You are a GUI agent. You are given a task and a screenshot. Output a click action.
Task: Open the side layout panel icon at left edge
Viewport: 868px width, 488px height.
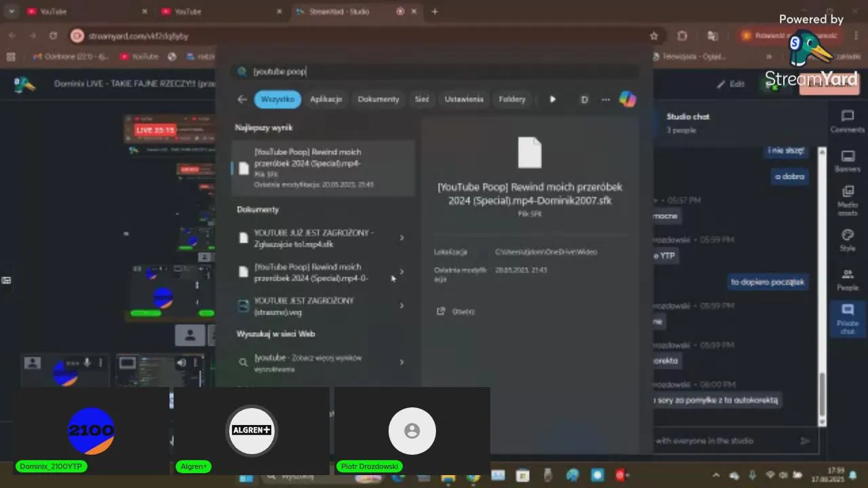(x=6, y=280)
